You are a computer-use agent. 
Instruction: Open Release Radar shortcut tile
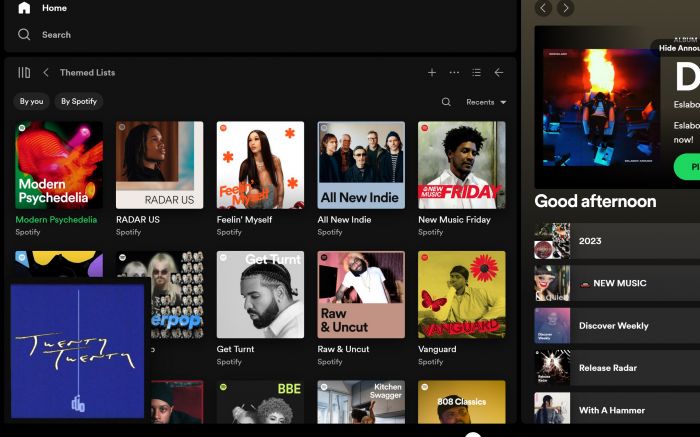coord(617,368)
